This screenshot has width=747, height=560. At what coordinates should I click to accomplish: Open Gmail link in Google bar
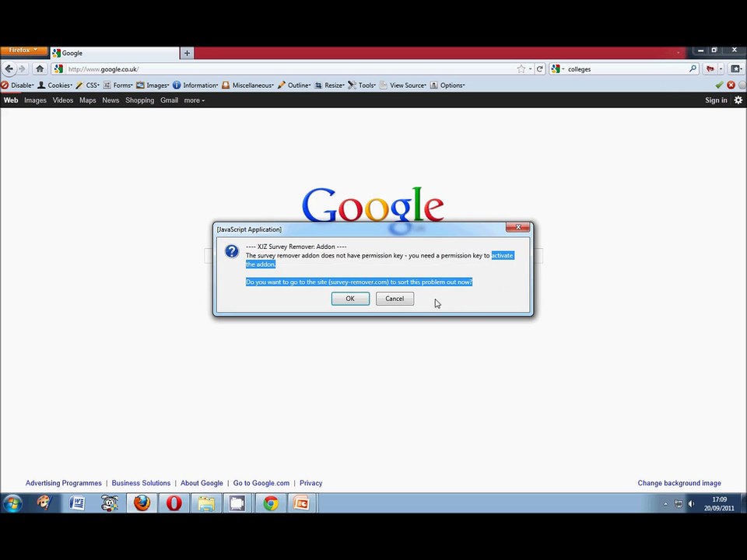pos(169,100)
